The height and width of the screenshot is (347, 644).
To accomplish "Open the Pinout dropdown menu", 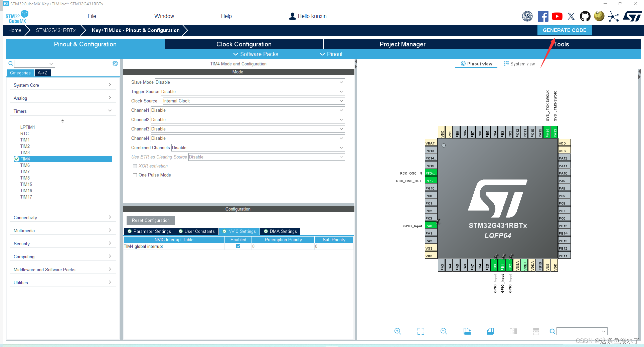I will (331, 54).
